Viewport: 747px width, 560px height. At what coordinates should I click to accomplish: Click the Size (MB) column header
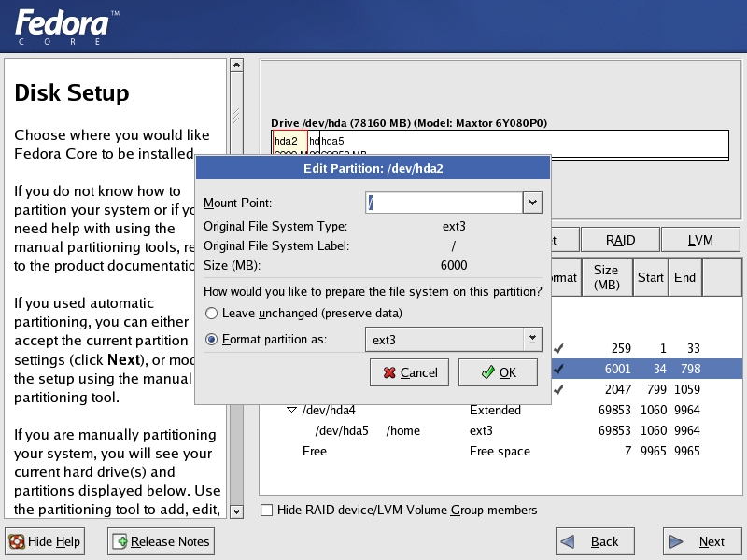pos(607,277)
